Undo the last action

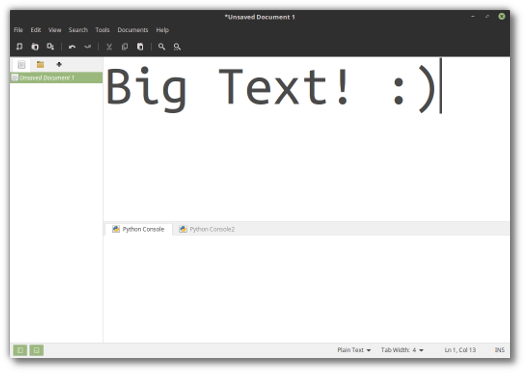[x=72, y=47]
